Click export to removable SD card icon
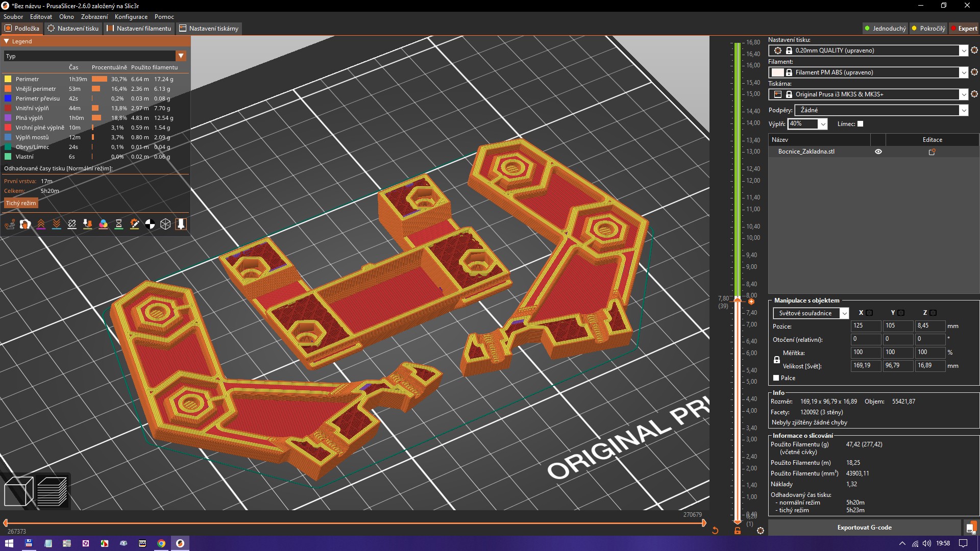 coord(970,528)
